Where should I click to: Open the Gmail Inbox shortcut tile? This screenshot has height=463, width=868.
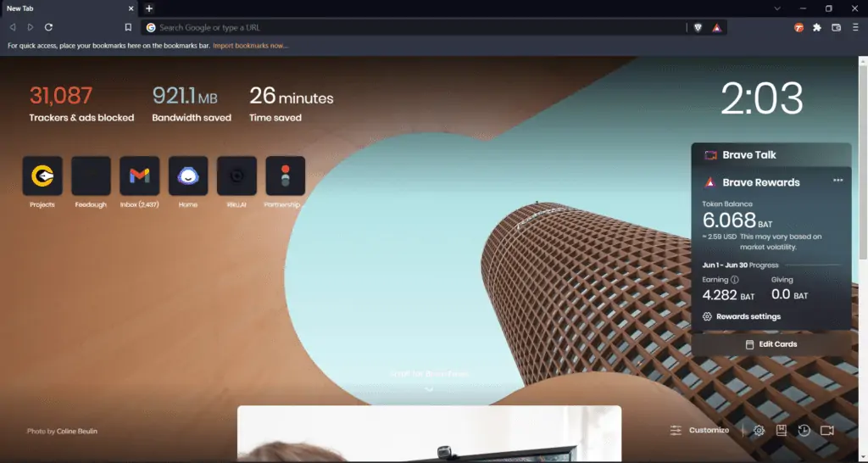click(x=139, y=176)
